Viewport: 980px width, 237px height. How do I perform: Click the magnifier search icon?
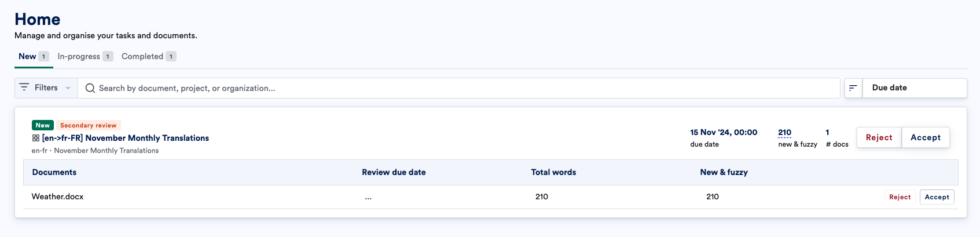tap(90, 88)
